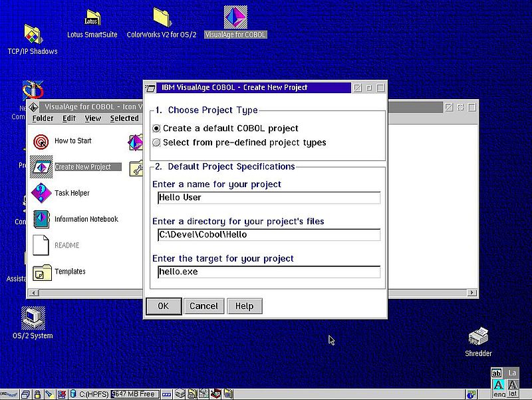The image size is (532, 400).
Task: Open the Lotus SmartSuite desktop folder
Action: coord(93,19)
